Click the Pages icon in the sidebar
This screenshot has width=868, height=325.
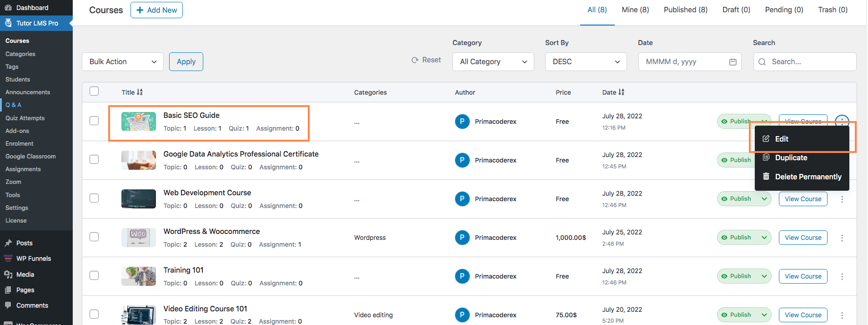click(x=8, y=290)
